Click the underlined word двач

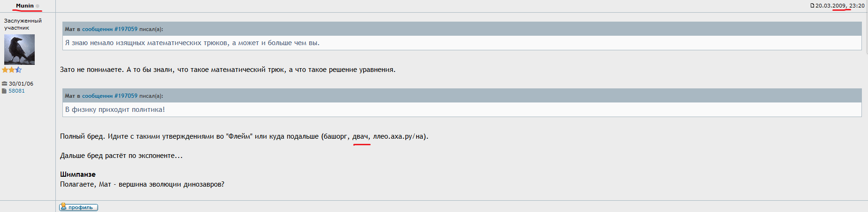(361, 136)
